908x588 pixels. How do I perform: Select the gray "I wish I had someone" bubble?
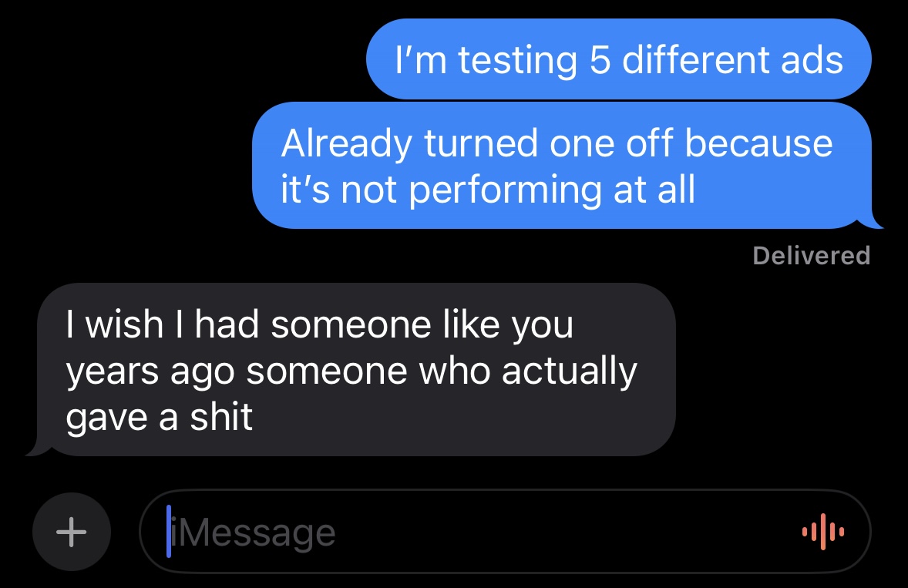click(x=355, y=371)
